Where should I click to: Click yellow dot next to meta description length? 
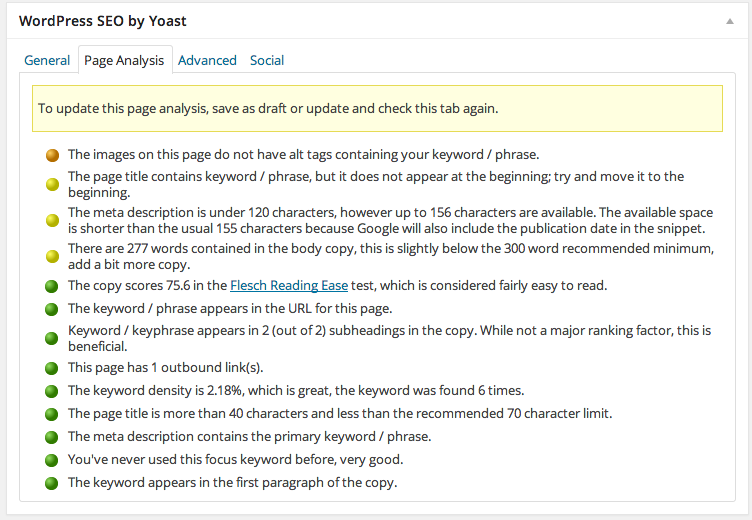[52, 220]
